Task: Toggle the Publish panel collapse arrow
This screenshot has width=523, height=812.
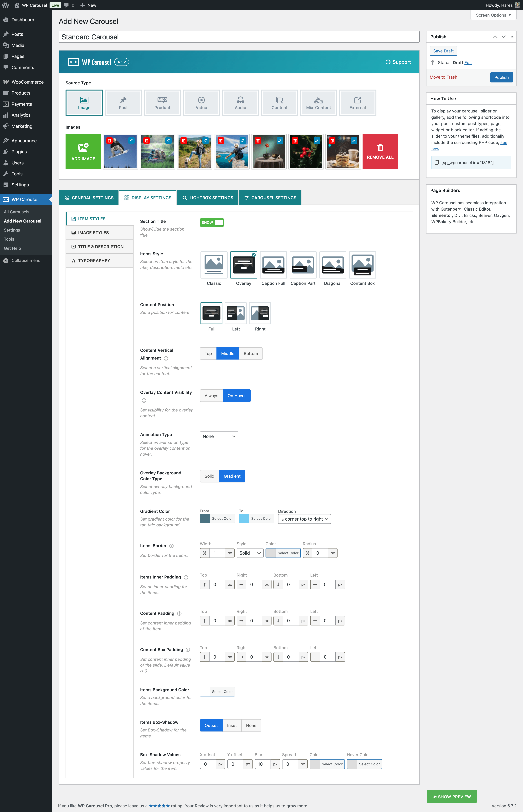Action: click(512, 37)
